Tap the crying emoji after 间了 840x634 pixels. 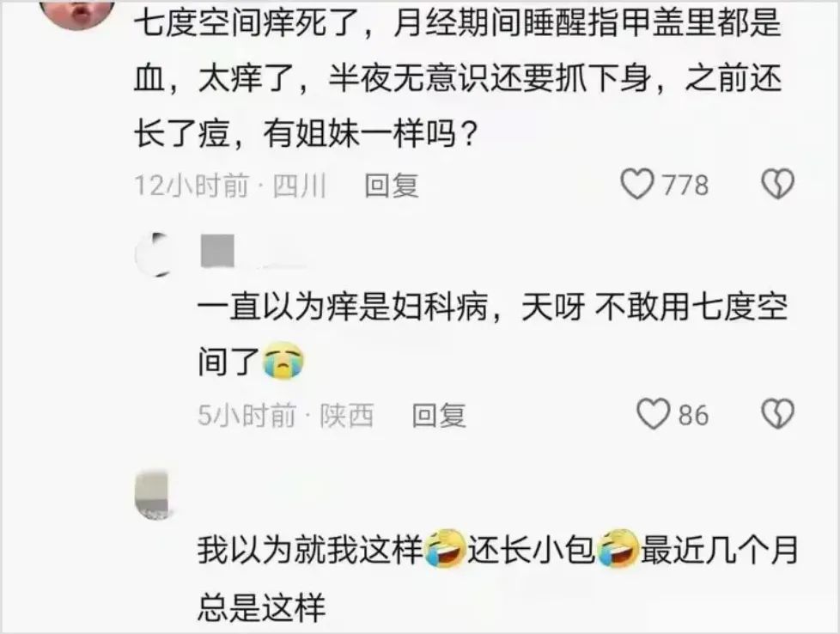(283, 361)
